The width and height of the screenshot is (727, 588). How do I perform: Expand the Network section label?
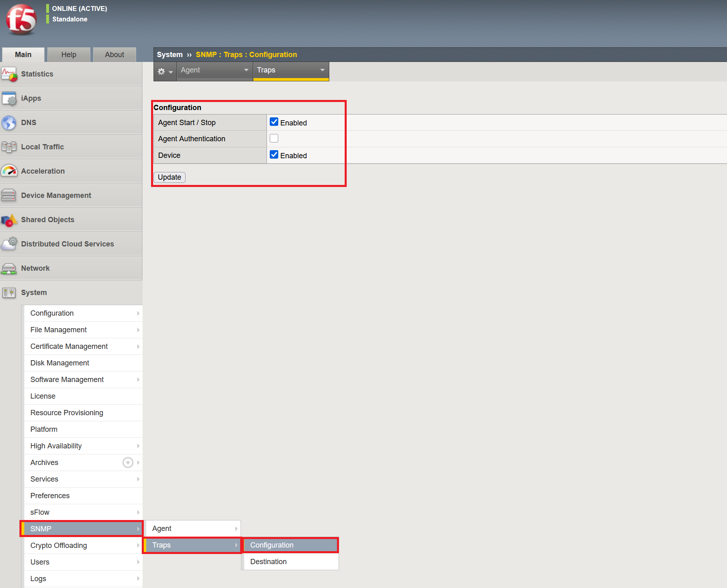tap(36, 268)
